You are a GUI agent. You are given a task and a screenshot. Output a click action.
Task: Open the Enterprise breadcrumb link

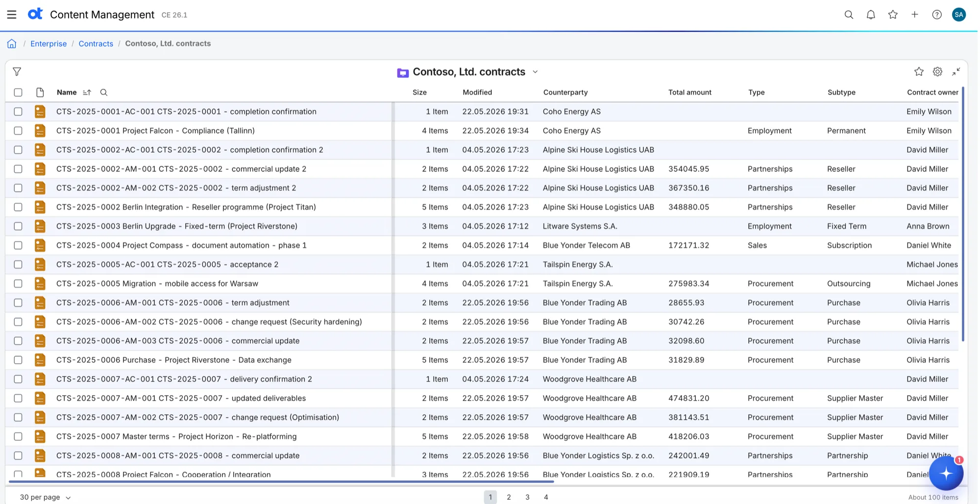coord(49,44)
